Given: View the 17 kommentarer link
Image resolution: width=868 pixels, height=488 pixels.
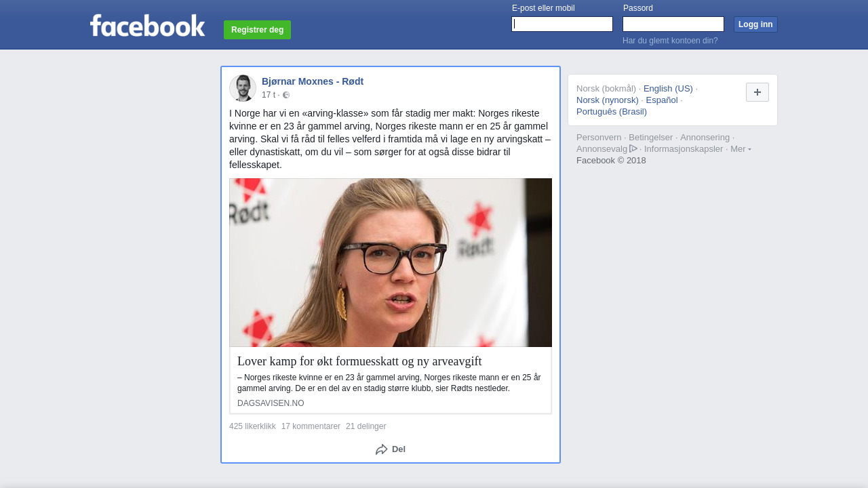Looking at the screenshot, I should pyautogui.click(x=311, y=426).
